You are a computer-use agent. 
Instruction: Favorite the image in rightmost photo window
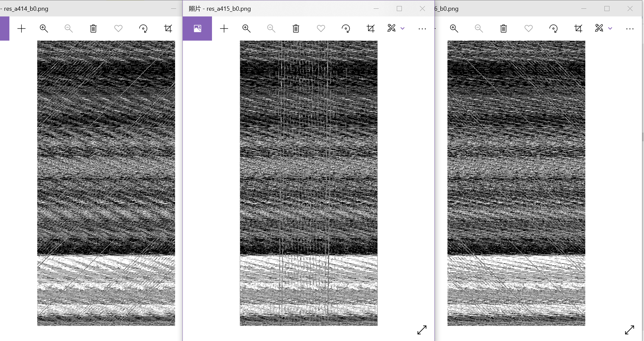(529, 29)
